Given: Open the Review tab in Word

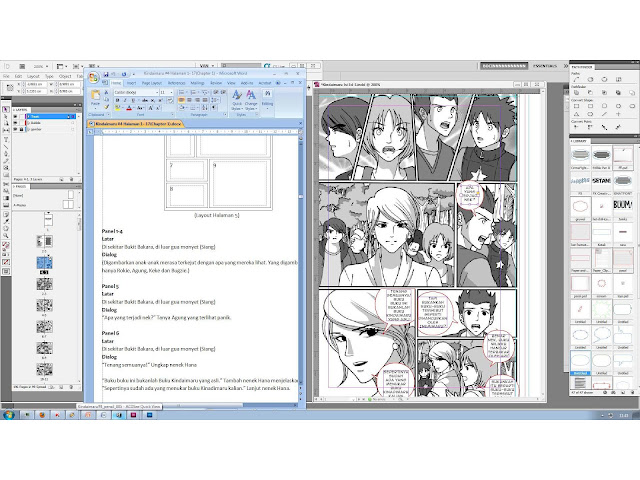Looking at the screenshot, I should click(x=216, y=83).
